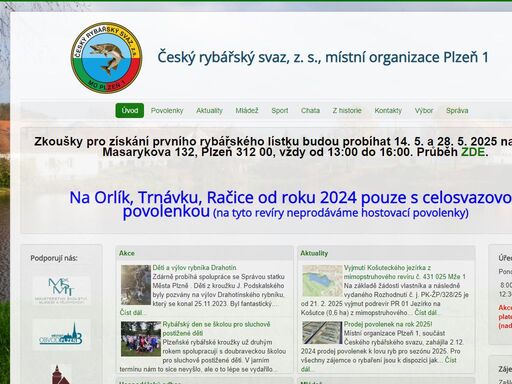Open article Děti a výlov rybníka Drahotín
Screen dimensions: 512x384
click(194, 268)
